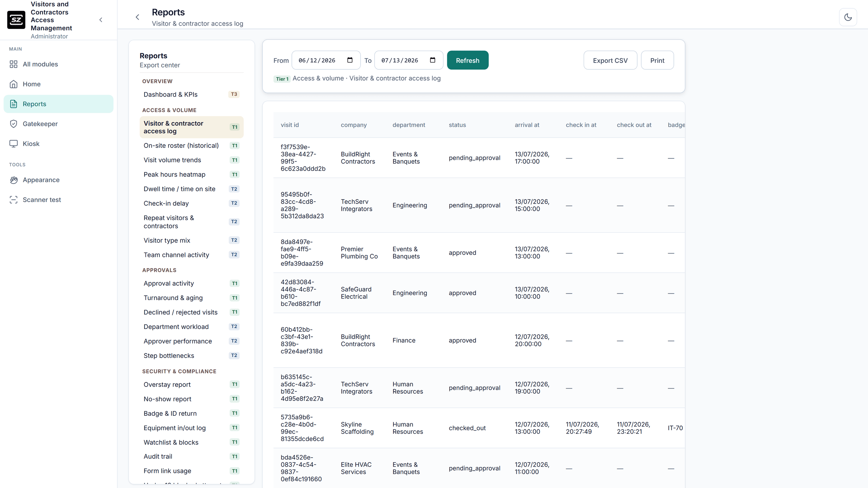Viewport: 868px width, 488px height.
Task: Open Approval activity report
Action: tap(192, 283)
